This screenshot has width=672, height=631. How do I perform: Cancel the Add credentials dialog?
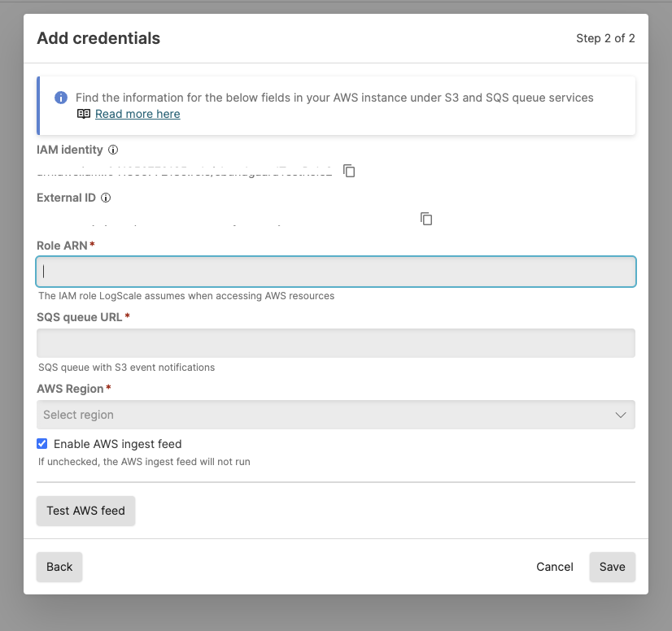click(x=554, y=567)
